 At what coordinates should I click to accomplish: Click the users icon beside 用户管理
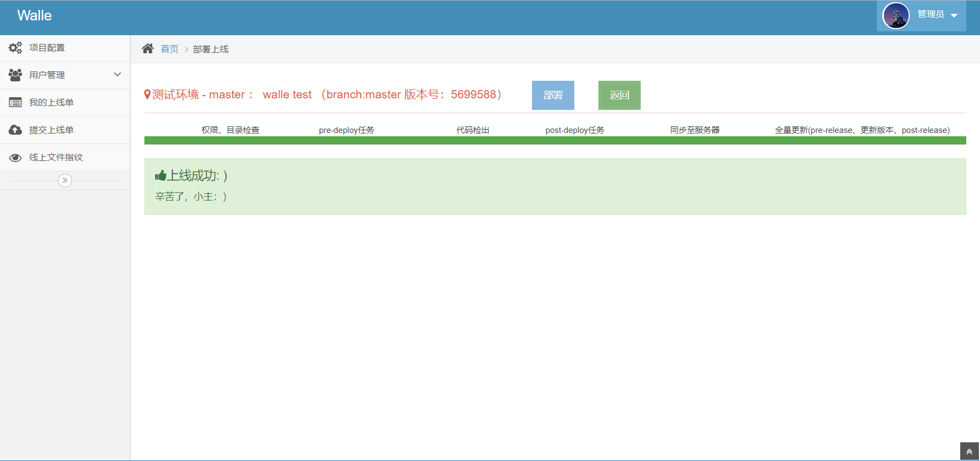[15, 75]
